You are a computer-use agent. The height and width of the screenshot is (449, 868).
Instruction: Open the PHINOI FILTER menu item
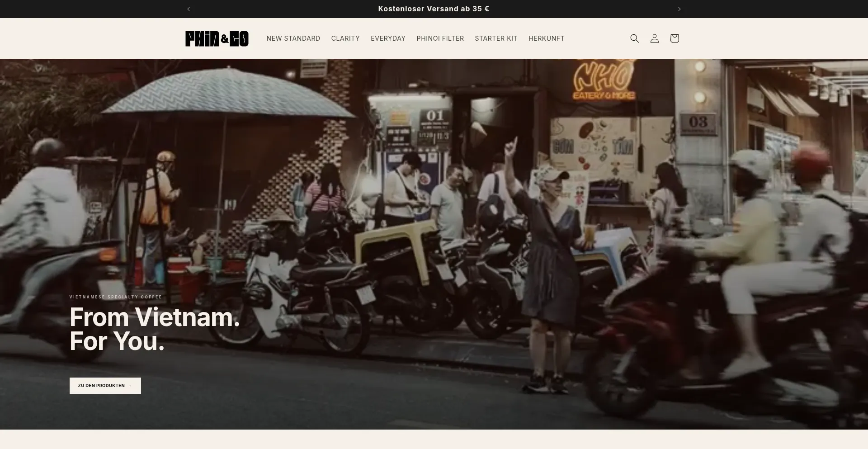pos(440,38)
